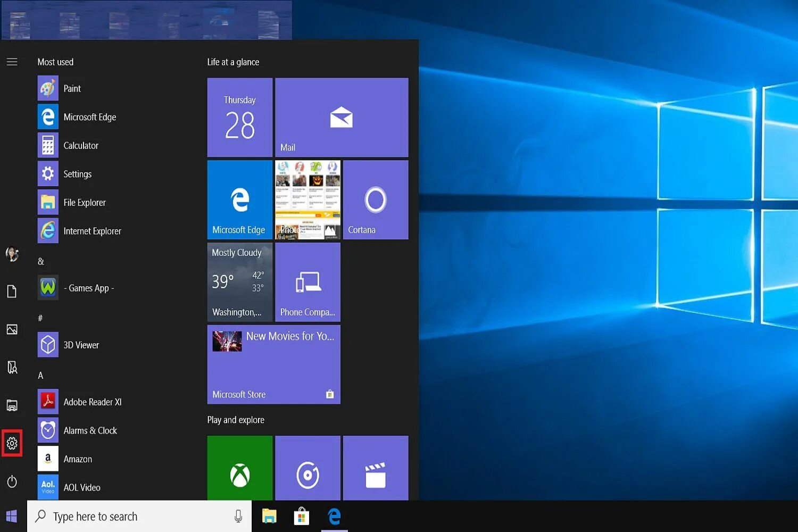Open the Cortana tile
Screen dimensions: 798x532
pos(376,200)
